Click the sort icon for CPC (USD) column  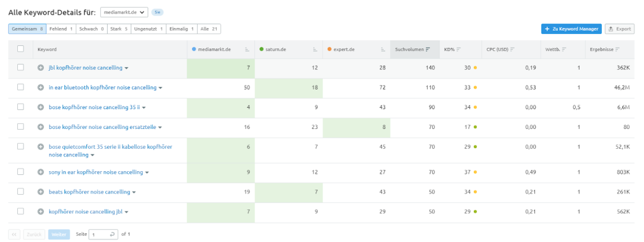point(513,49)
